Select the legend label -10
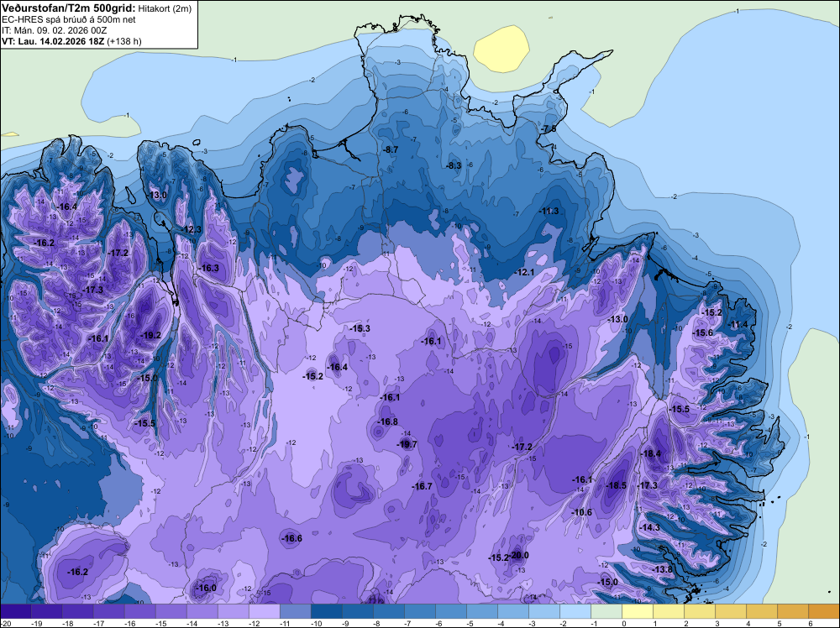Image resolution: width=840 pixels, height=628 pixels. [x=316, y=624]
